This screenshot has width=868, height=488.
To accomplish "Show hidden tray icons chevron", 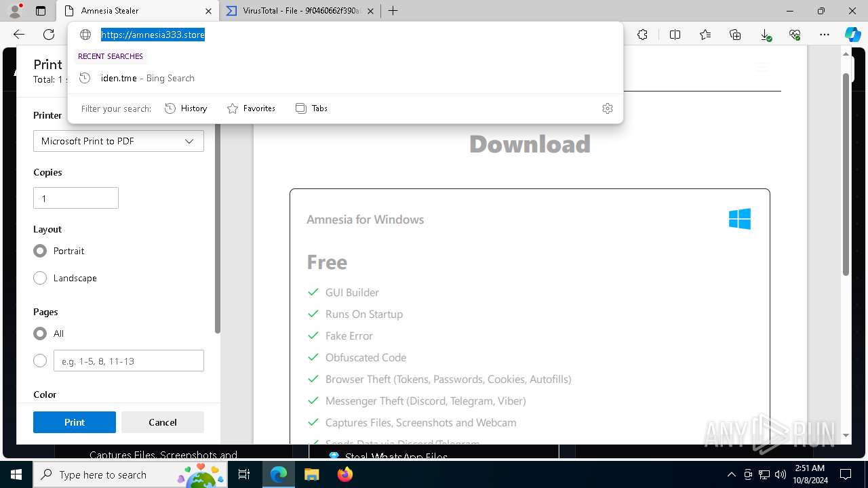I will pyautogui.click(x=731, y=474).
